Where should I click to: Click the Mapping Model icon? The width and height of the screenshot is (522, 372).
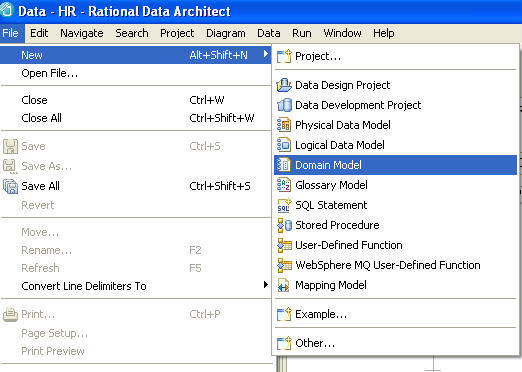point(284,285)
